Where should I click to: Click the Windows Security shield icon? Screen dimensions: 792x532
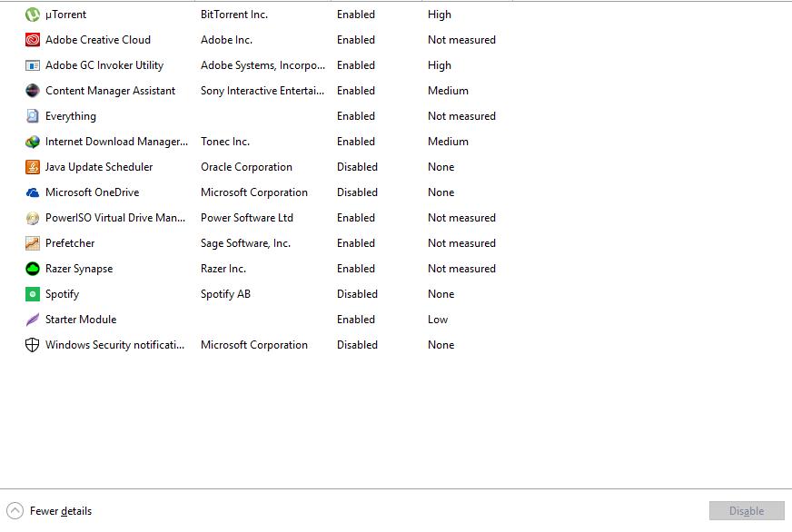pyautogui.click(x=33, y=345)
